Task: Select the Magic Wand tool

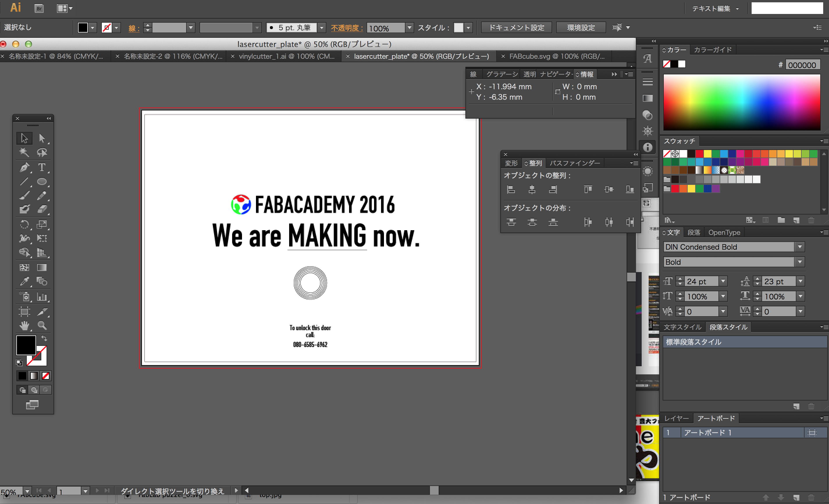Action: click(24, 153)
